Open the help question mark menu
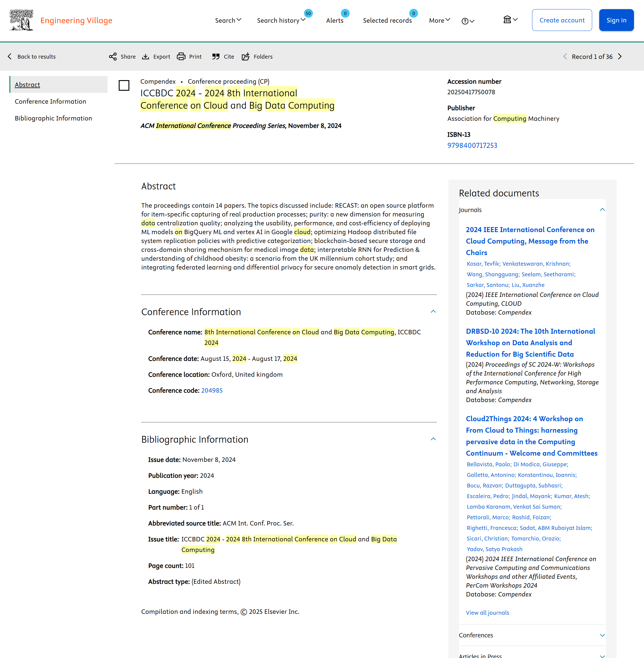The height and width of the screenshot is (658, 644). pos(468,21)
